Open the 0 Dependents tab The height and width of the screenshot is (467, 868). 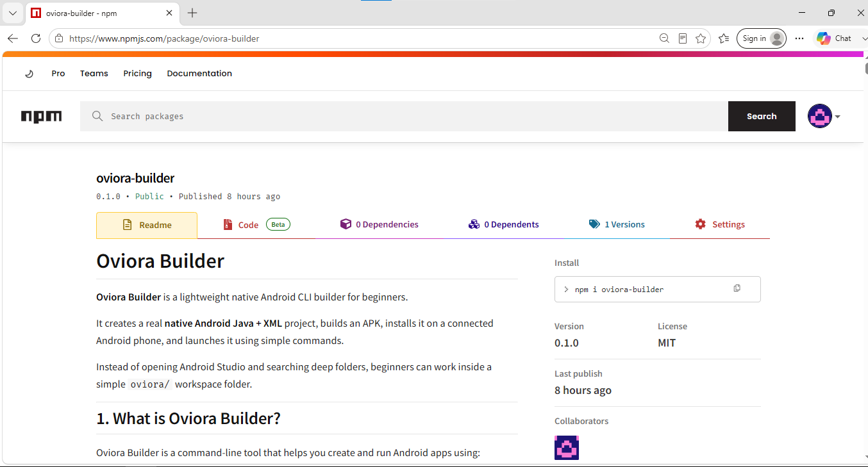click(503, 225)
